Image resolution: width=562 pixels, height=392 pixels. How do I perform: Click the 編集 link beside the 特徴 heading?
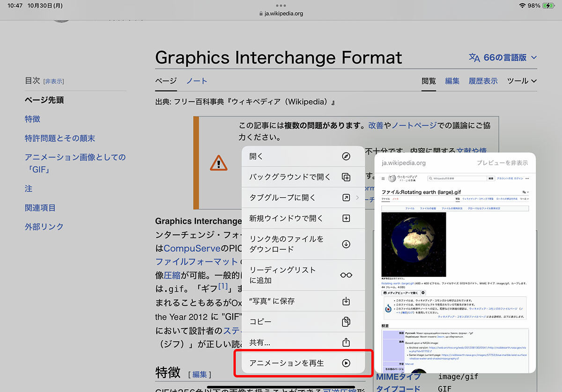coord(200,375)
